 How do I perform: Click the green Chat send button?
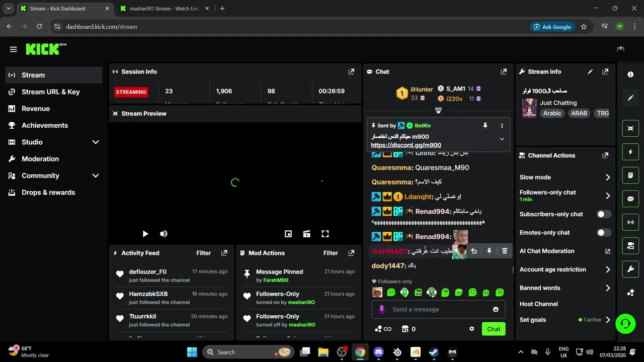point(494,329)
